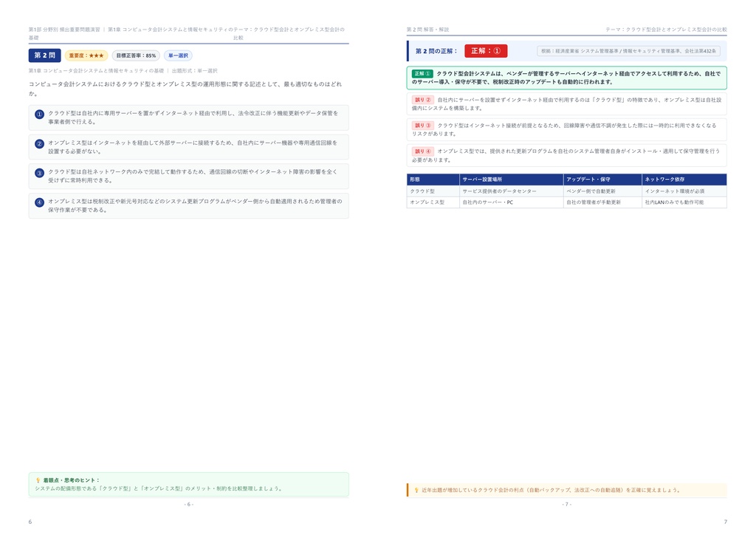The width and height of the screenshot is (756, 535).
Task: Click the 自社内のサーバー・PC cell
Action: pyautogui.click(x=511, y=202)
